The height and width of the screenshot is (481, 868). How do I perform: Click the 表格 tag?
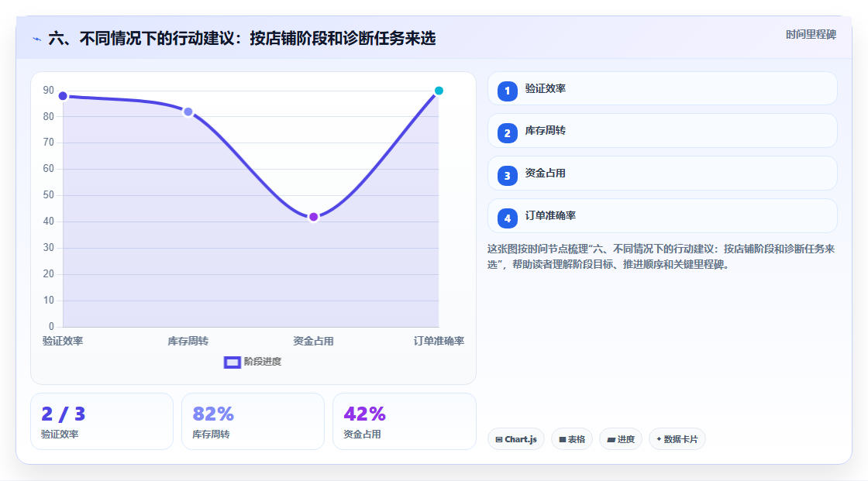572,439
